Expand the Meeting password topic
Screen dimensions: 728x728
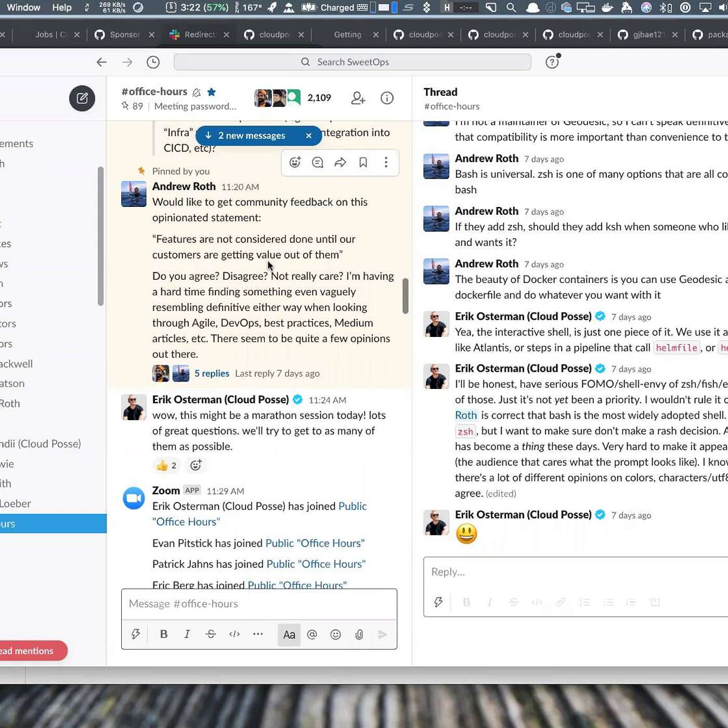(195, 106)
